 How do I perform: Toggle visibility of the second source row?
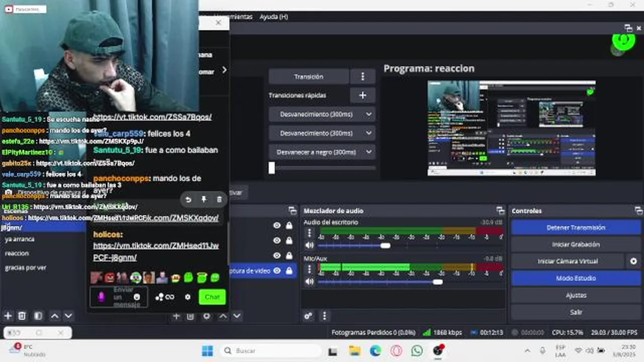[277, 240]
